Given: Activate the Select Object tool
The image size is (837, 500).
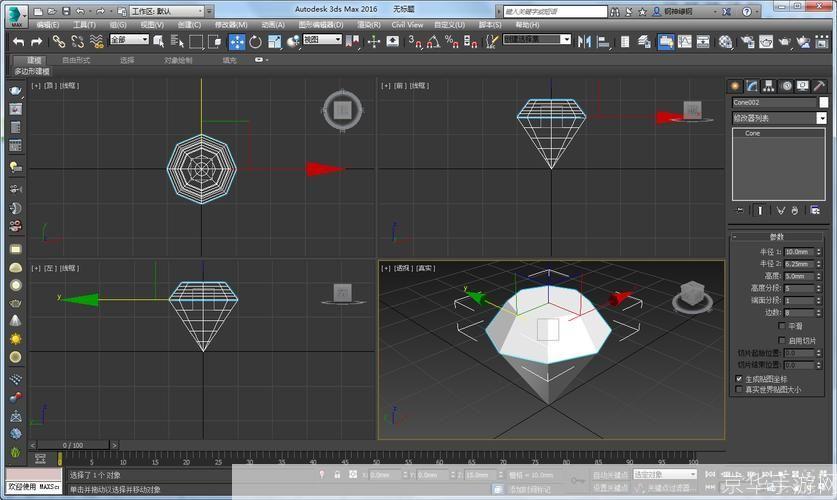Looking at the screenshot, I should [159, 41].
